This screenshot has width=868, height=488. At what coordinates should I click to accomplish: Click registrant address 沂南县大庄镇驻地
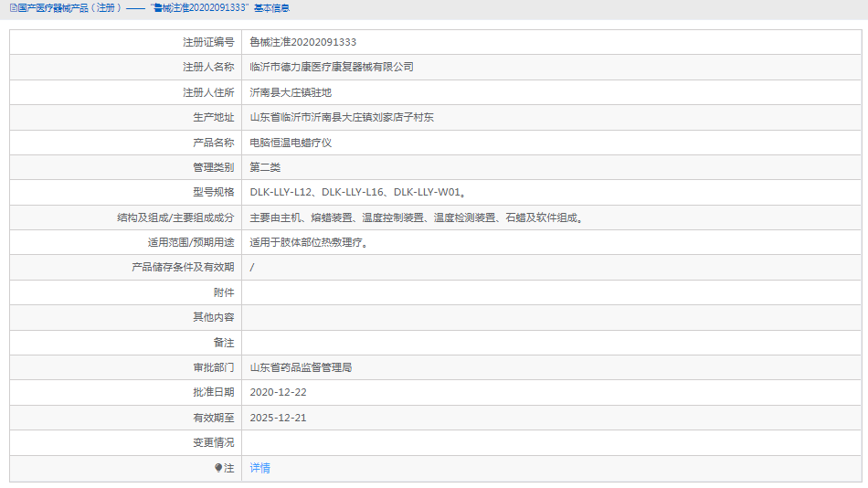tap(291, 92)
